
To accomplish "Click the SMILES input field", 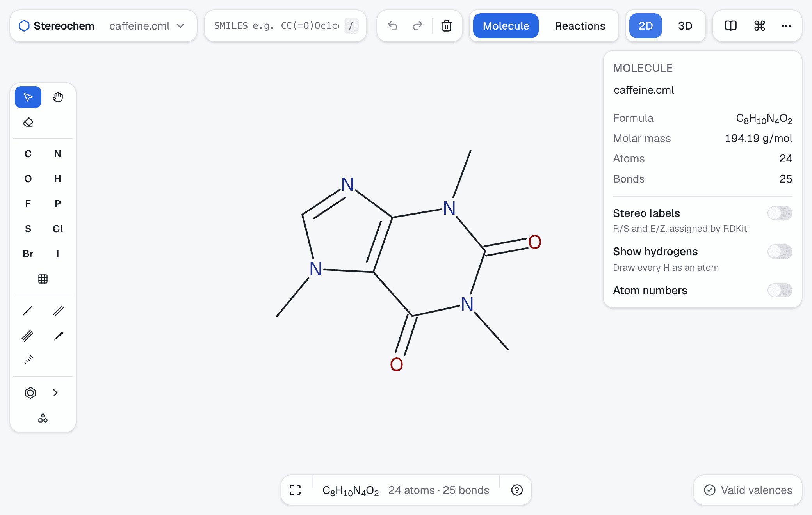I will (x=285, y=26).
